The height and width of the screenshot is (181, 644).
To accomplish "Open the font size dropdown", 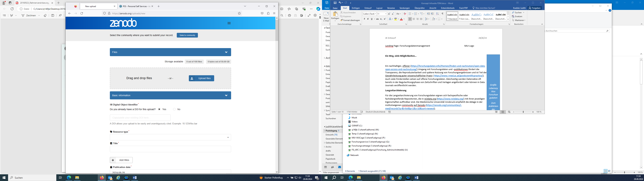I will click(x=386, y=14).
